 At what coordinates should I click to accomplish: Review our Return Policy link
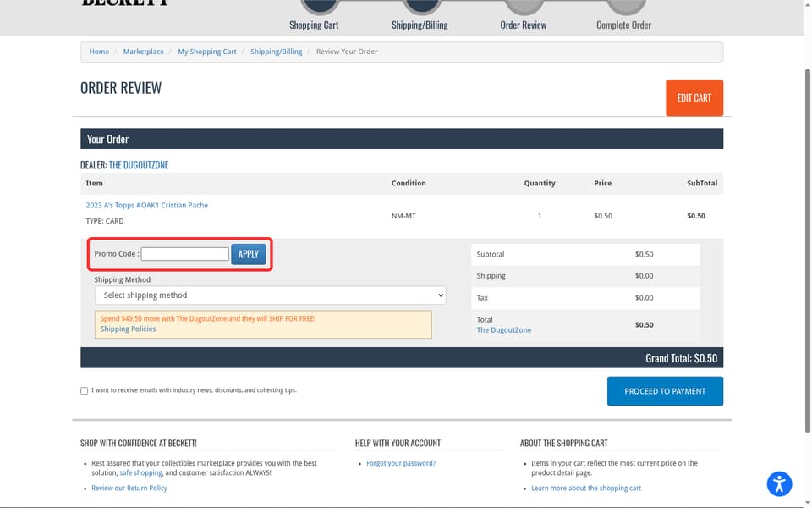pos(129,489)
